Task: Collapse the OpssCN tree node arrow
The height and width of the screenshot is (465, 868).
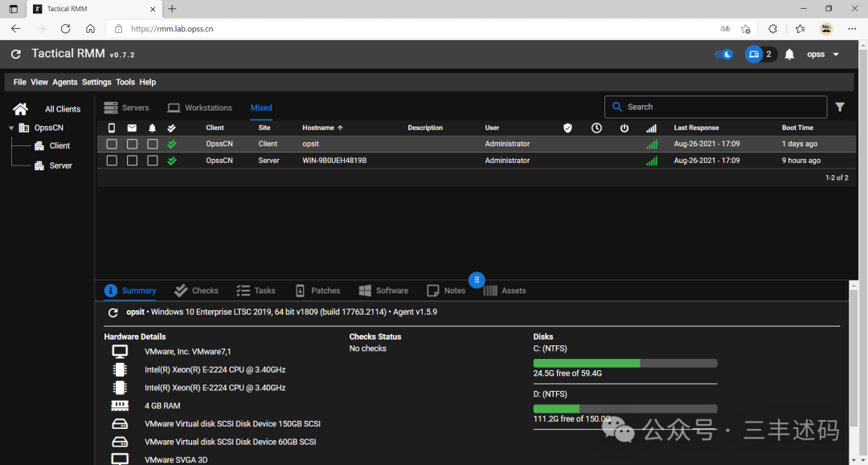Action: click(11, 128)
